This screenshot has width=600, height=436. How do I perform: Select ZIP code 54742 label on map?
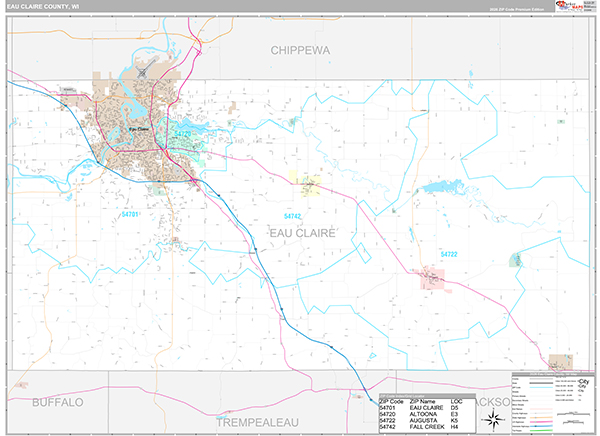(292, 215)
